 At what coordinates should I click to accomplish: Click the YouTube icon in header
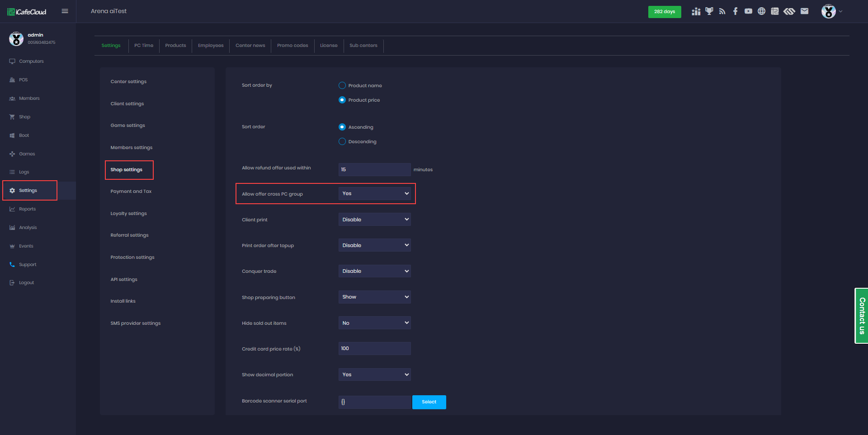pos(748,11)
